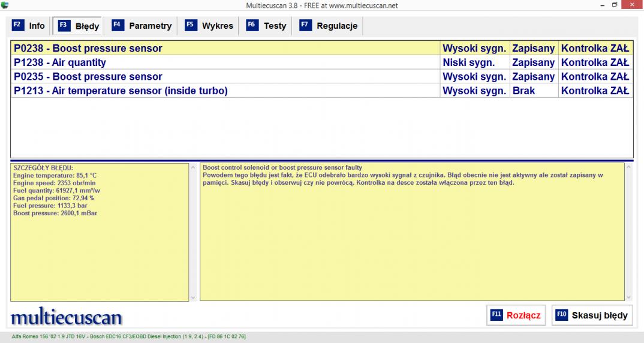Click 'Wysoki sygn.' in P1213 row
Screen dimensions: 644x343
tap(474, 91)
